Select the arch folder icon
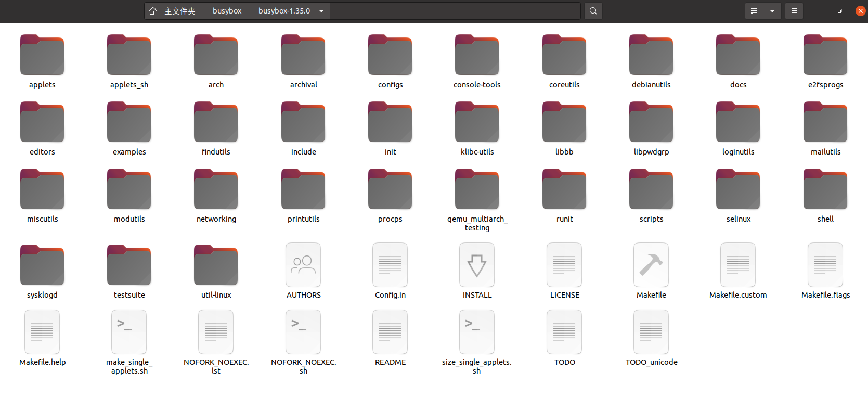The height and width of the screenshot is (410, 868). pyautogui.click(x=216, y=55)
